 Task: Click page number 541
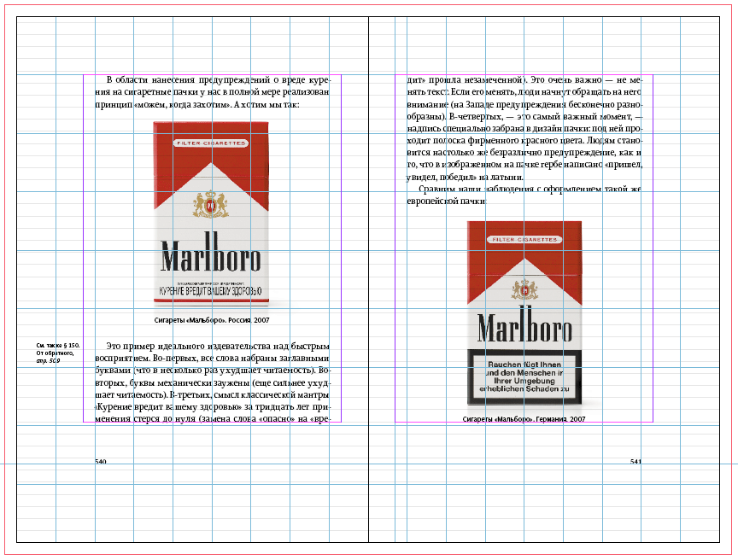point(635,462)
